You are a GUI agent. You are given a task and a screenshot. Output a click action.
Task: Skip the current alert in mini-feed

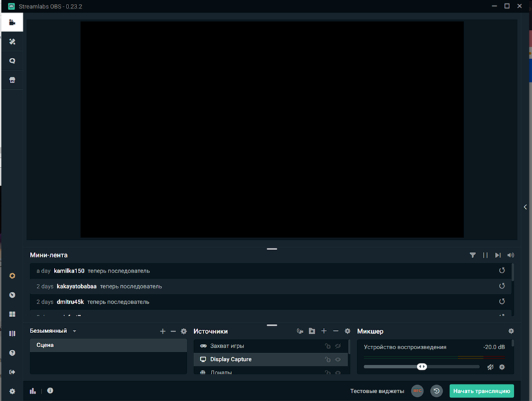point(497,255)
